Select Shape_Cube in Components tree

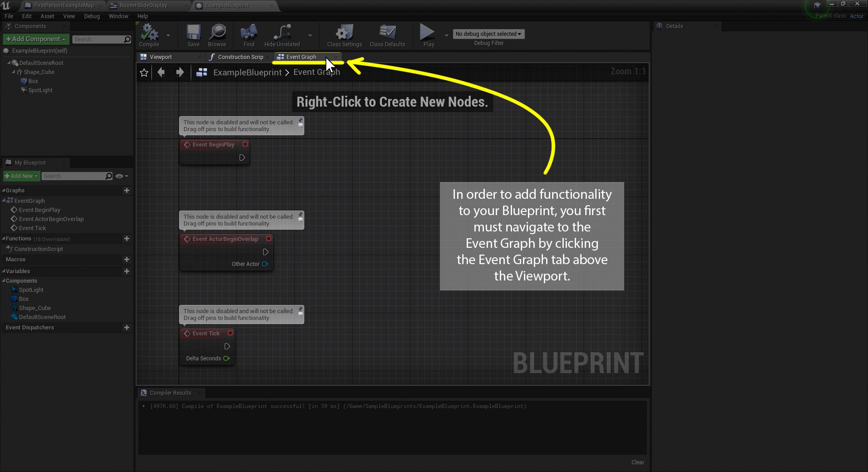pos(39,72)
